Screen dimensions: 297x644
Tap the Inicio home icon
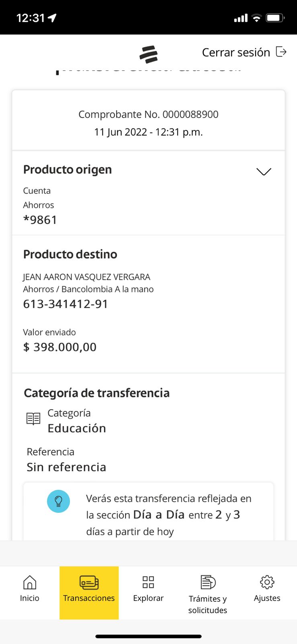[30, 582]
